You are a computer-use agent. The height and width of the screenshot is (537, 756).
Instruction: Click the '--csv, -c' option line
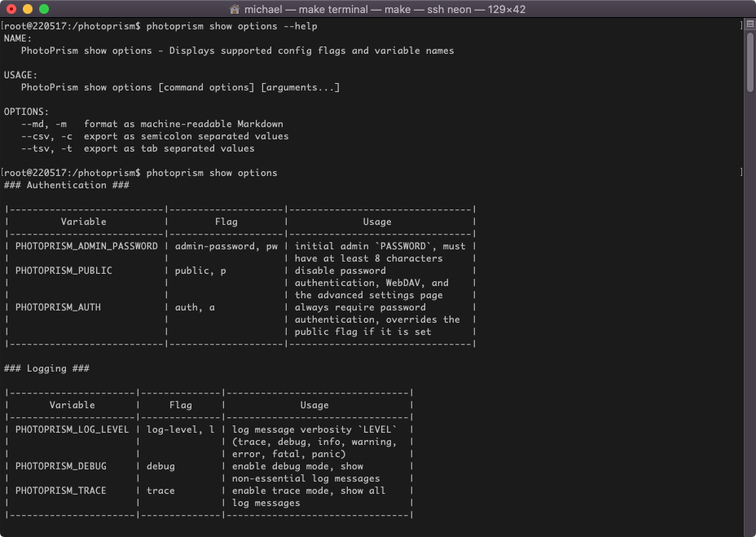(x=155, y=136)
